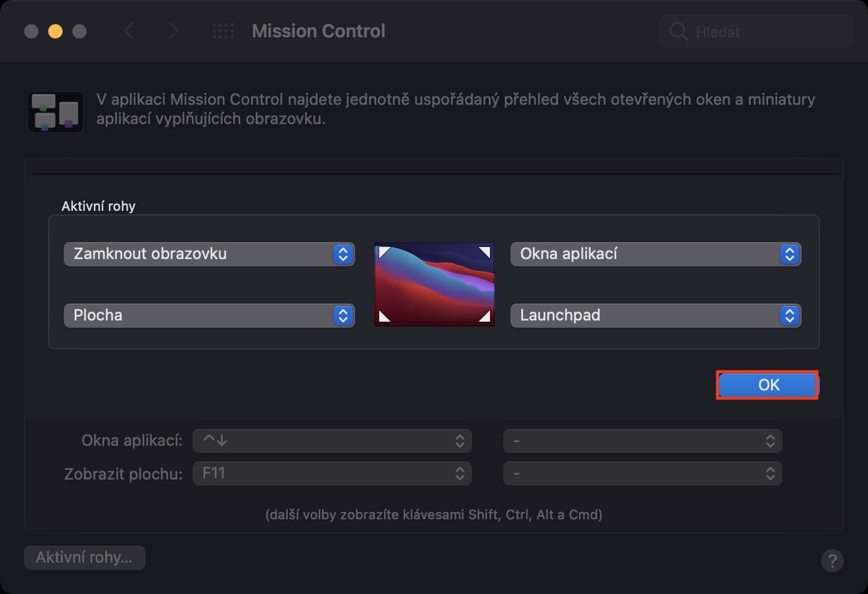Click the back navigation arrow
The width and height of the screenshot is (868, 594).
129,31
